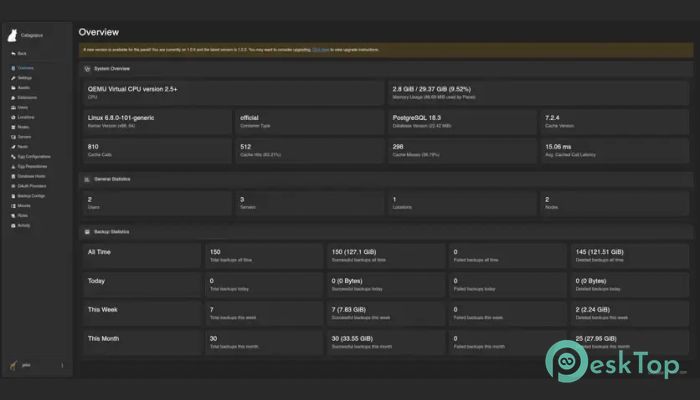
Task: Select the 810 cache calls card
Action: (x=157, y=150)
